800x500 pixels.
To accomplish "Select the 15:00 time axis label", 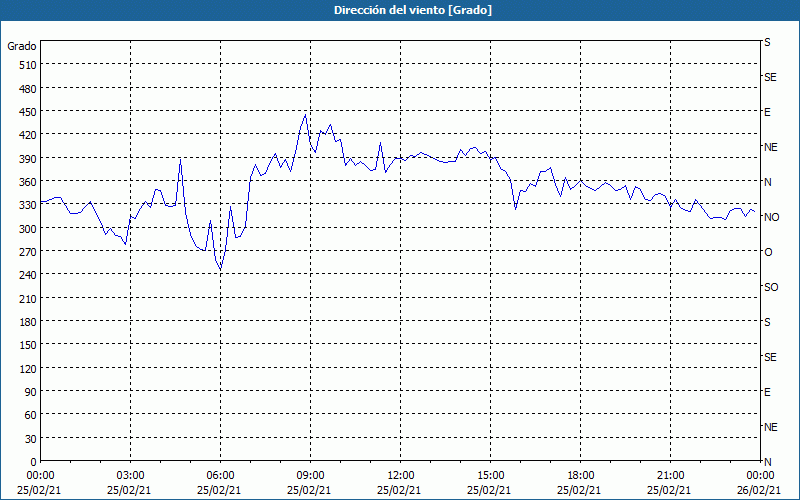I will (490, 476).
